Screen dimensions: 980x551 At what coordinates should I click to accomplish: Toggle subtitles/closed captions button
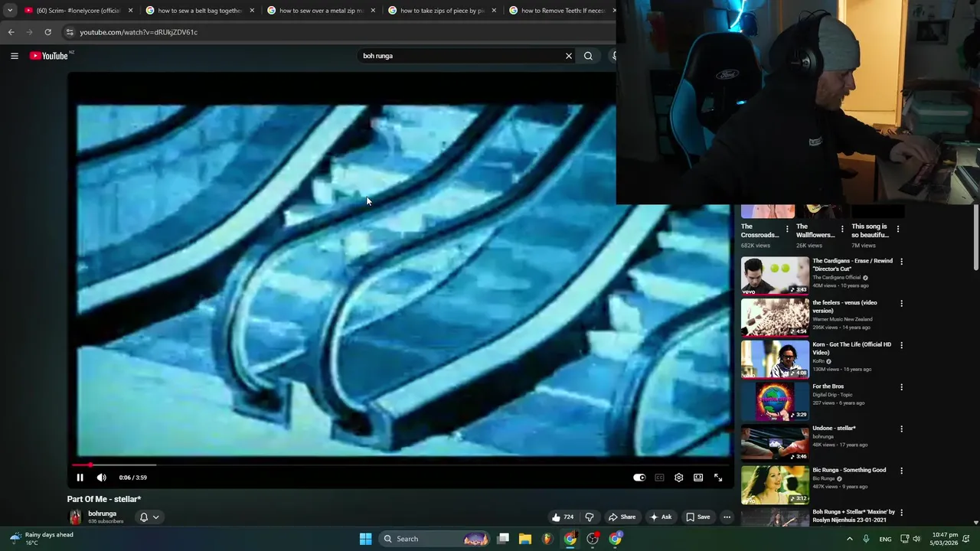pyautogui.click(x=659, y=478)
